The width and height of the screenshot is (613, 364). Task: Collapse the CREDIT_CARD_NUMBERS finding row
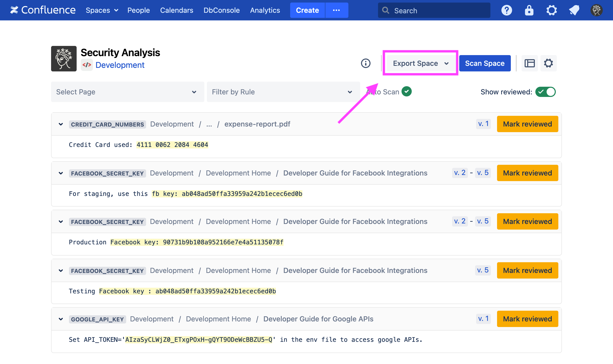tap(61, 124)
